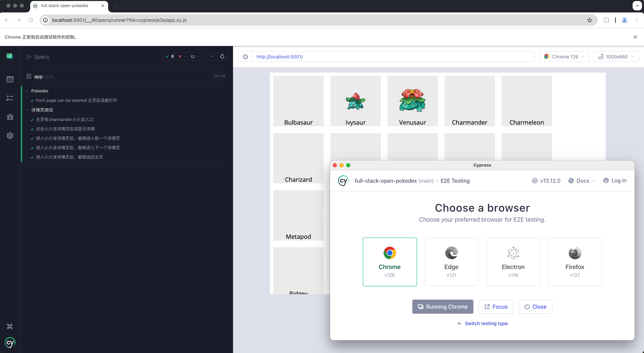Viewport: 644px width, 353px height.
Task: Click the Ivysaur card
Action: click(356, 101)
